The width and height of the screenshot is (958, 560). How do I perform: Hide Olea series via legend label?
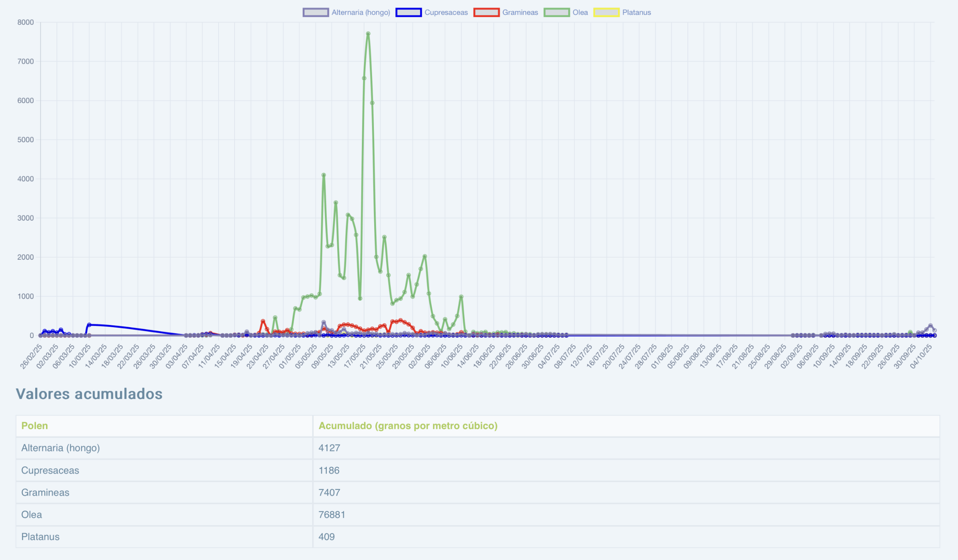point(580,13)
